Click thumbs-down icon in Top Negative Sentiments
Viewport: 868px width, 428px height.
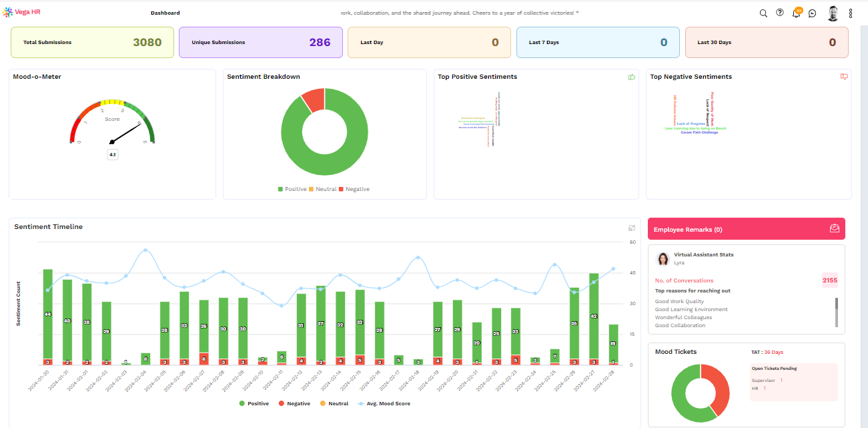pos(844,77)
